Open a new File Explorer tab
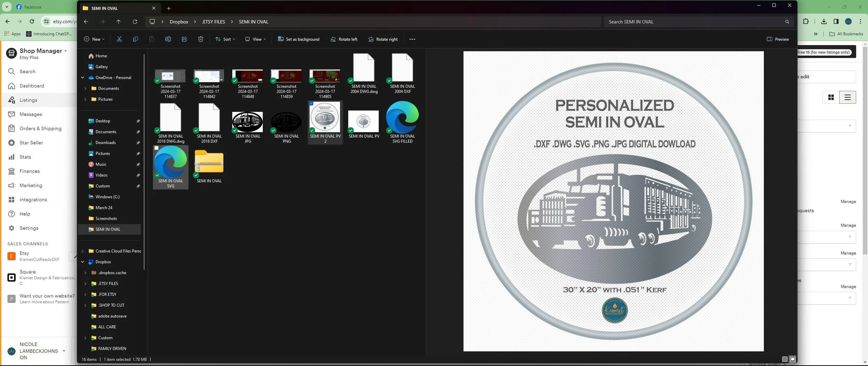The height and width of the screenshot is (366, 868). pos(168,8)
